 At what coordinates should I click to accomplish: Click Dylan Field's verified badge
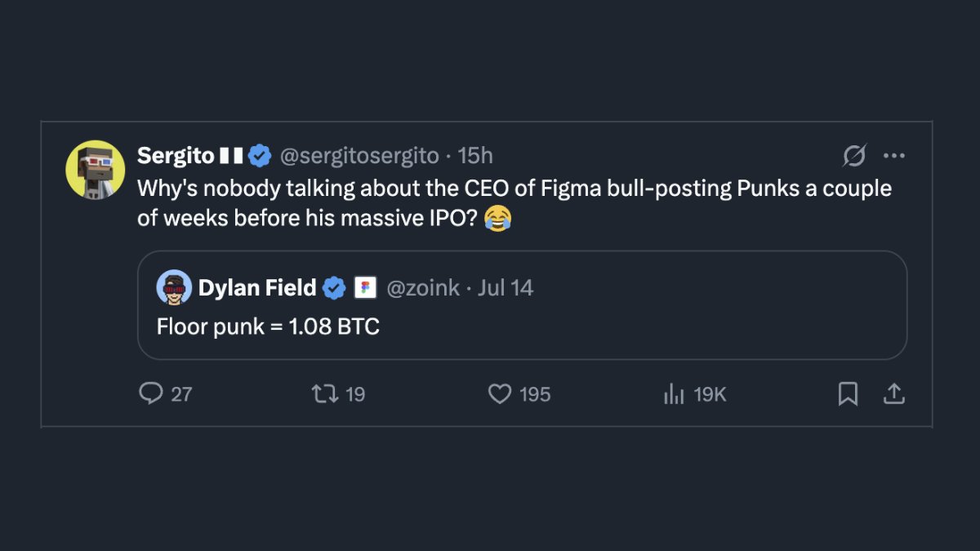coord(335,288)
